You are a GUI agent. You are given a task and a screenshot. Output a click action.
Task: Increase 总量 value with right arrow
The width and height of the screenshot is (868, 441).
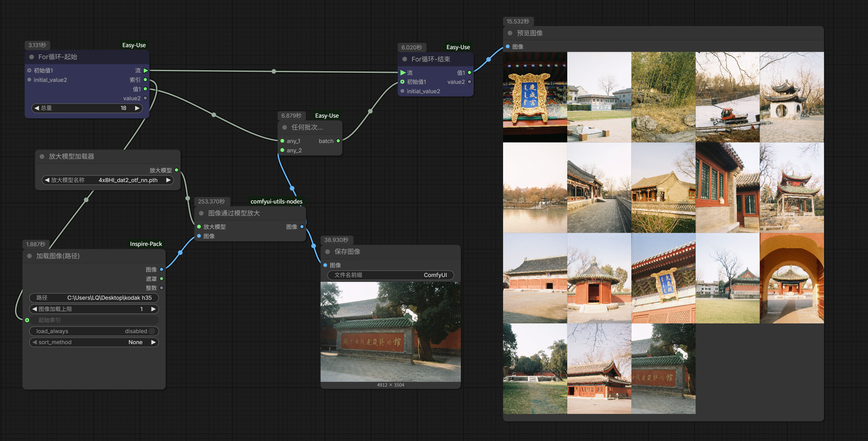tap(137, 108)
